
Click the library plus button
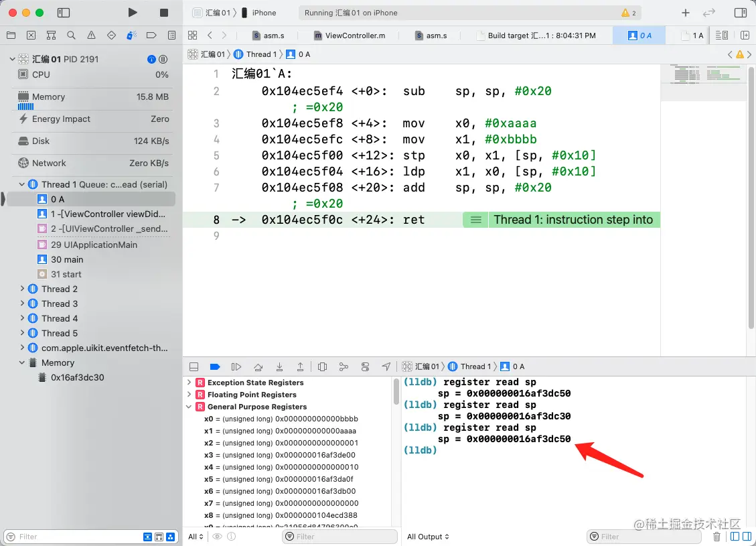point(686,13)
